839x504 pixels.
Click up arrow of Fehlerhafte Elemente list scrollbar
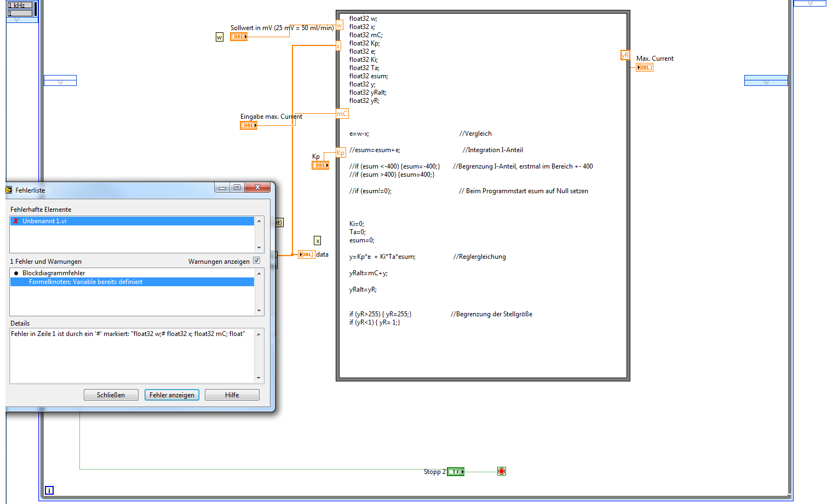tap(259, 221)
